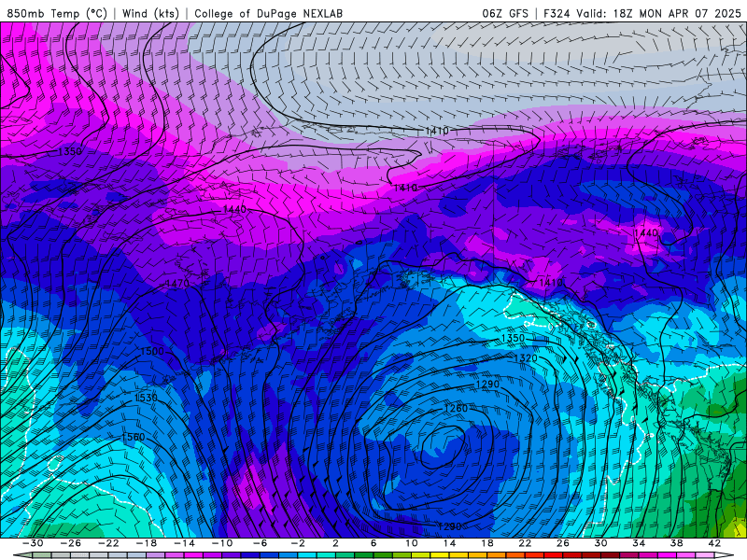Viewport: 747px width, 560px height.
Task: Select the -10 value on the temperature scale
Action: coord(222,543)
